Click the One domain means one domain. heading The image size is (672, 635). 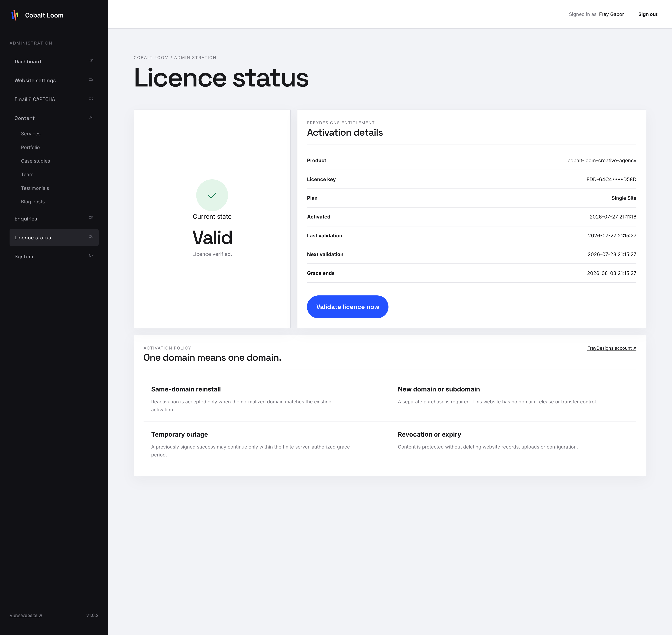tap(212, 357)
